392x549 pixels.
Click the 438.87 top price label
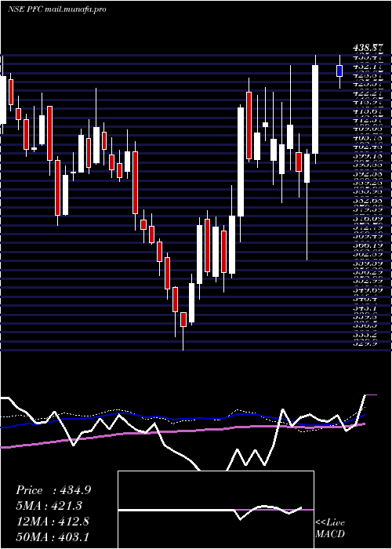coord(368,49)
